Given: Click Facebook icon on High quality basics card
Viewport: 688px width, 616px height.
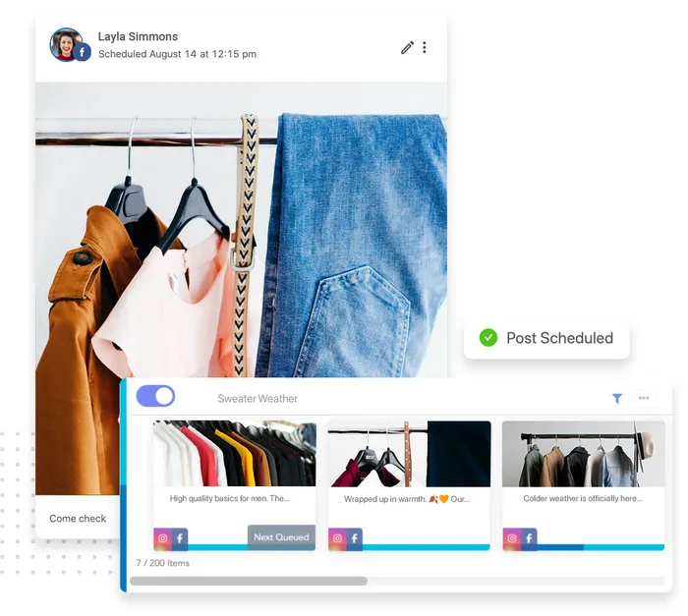Looking at the screenshot, I should tap(180, 538).
